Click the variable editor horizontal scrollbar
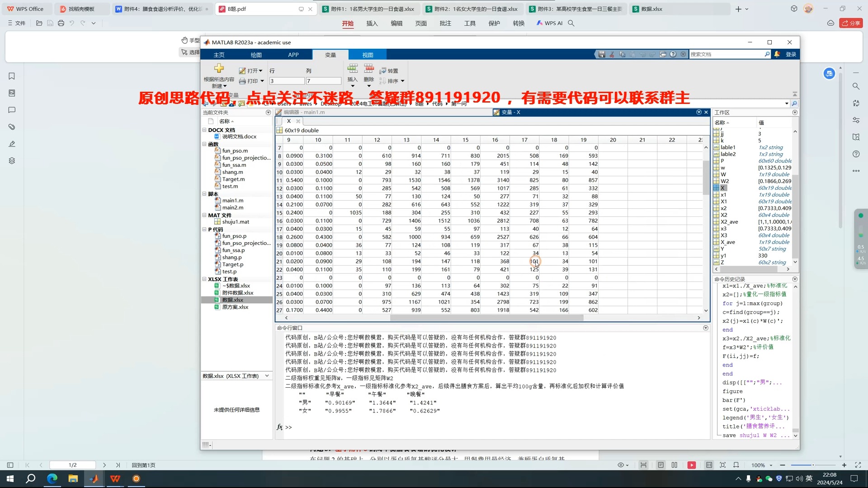868x488 pixels. (x=486, y=318)
